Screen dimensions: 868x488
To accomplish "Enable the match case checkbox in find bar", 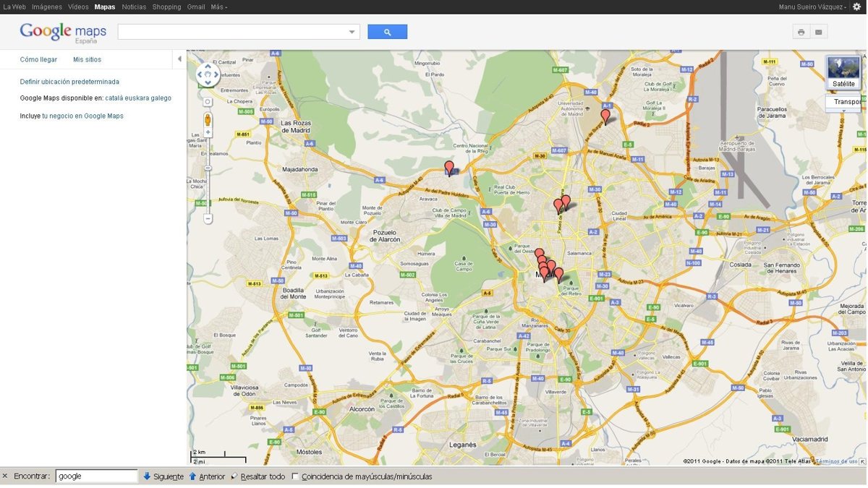I will click(x=295, y=476).
